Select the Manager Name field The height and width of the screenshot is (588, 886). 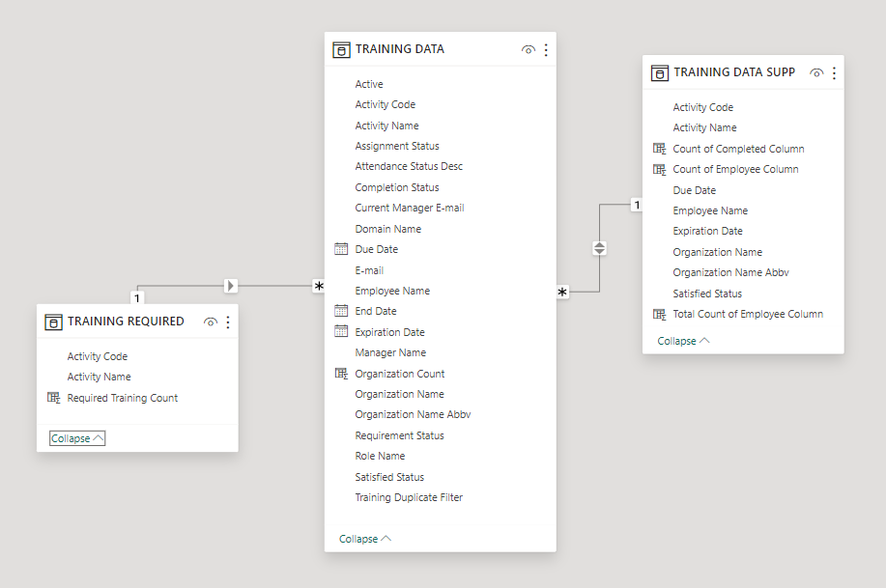[x=390, y=352]
